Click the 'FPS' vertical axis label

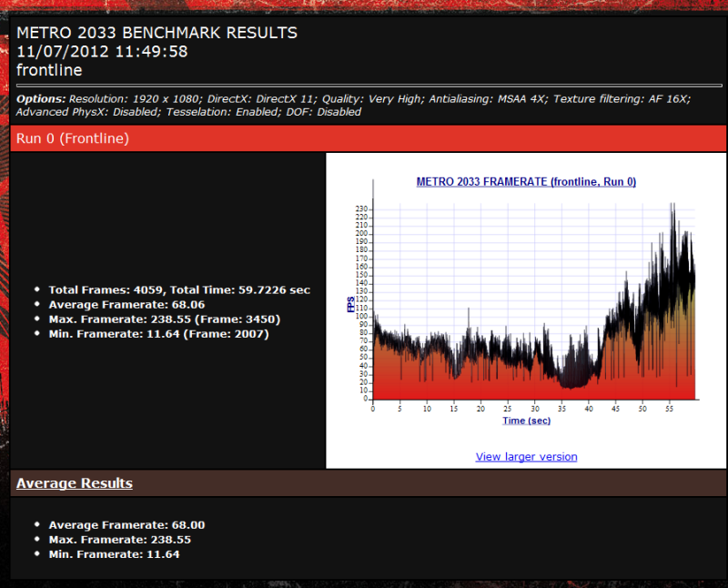pos(351,304)
